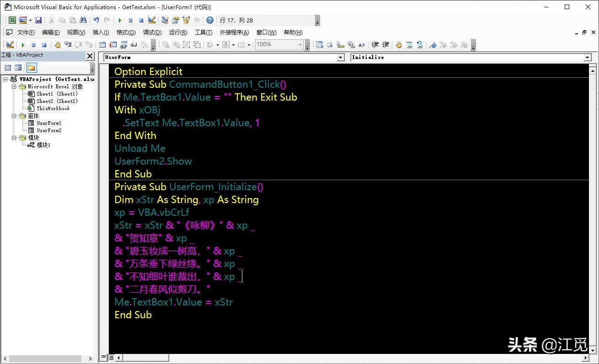This screenshot has width=599, height=364.
Task: Open the 外接程序(A) menu
Action: click(234, 32)
